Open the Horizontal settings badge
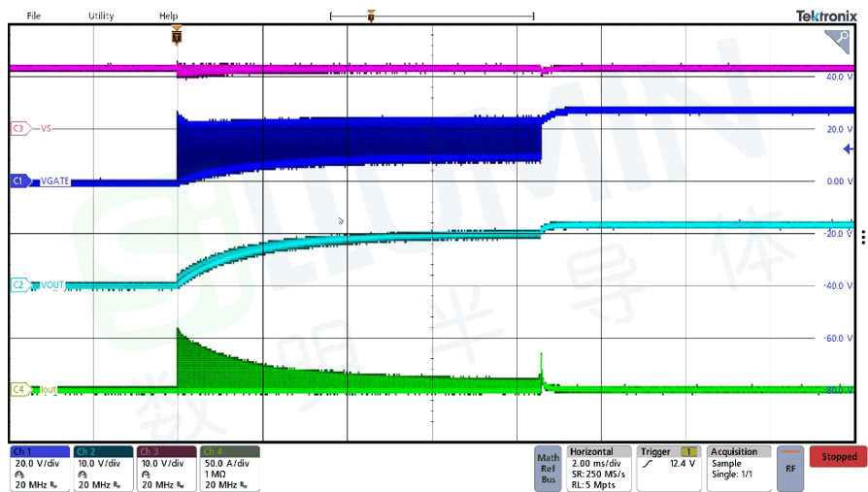Image resolution: width=868 pixels, height=492 pixels. [599, 468]
